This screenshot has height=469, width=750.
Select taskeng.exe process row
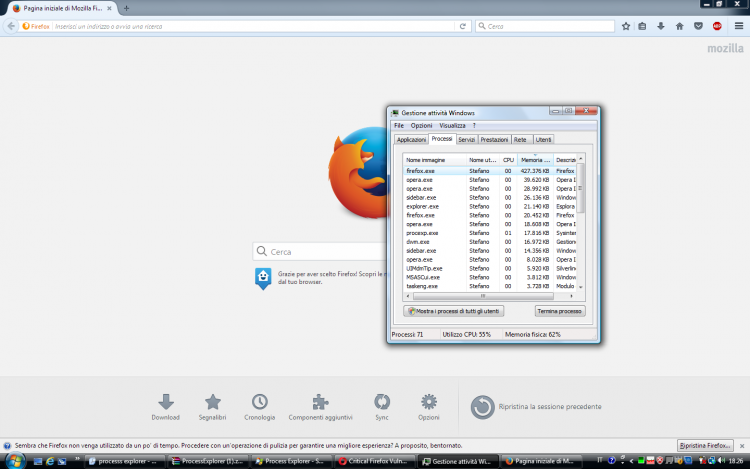pos(490,286)
